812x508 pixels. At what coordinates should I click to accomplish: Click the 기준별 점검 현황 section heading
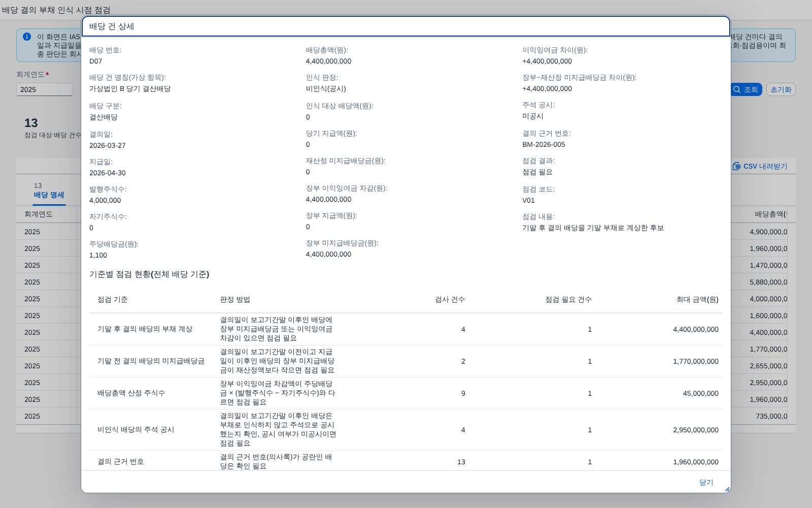pyautogui.click(x=149, y=274)
